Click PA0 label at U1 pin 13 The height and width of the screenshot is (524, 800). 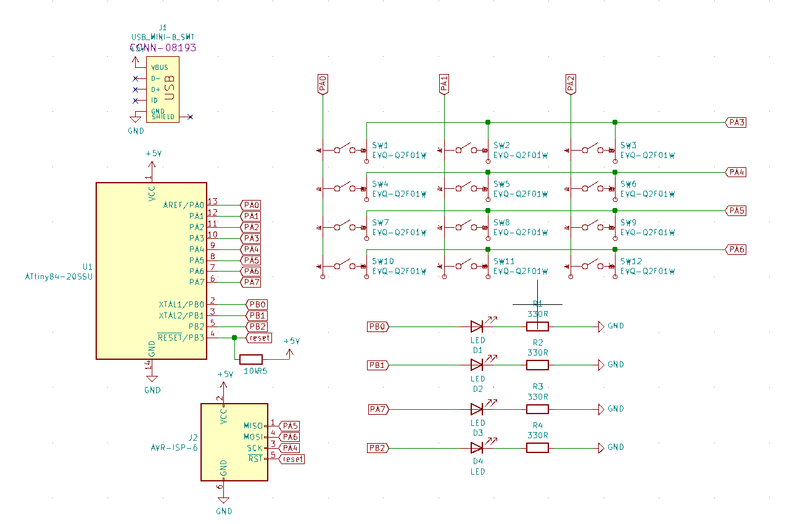251,205
